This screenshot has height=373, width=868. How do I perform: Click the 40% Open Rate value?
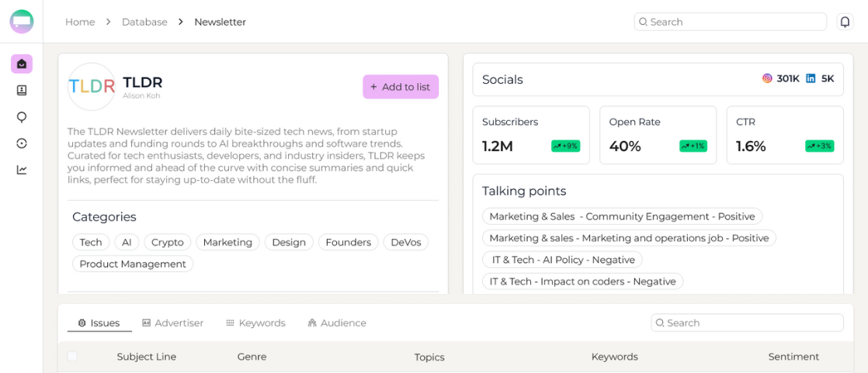pos(625,147)
